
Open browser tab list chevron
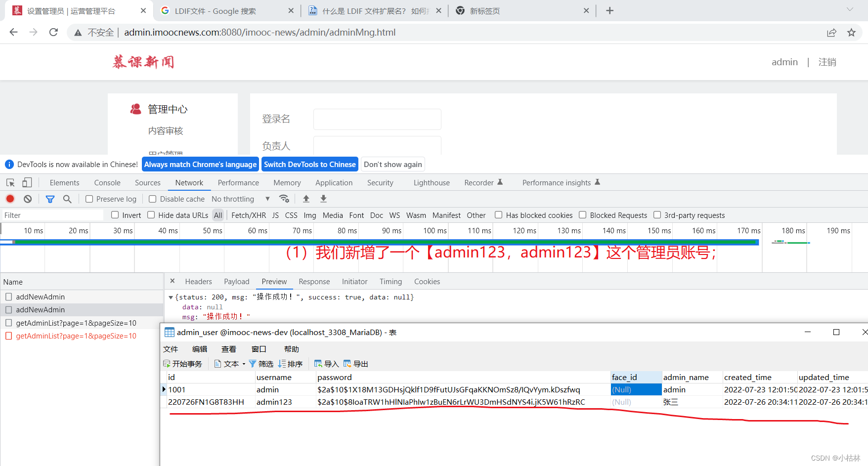pos(850,10)
